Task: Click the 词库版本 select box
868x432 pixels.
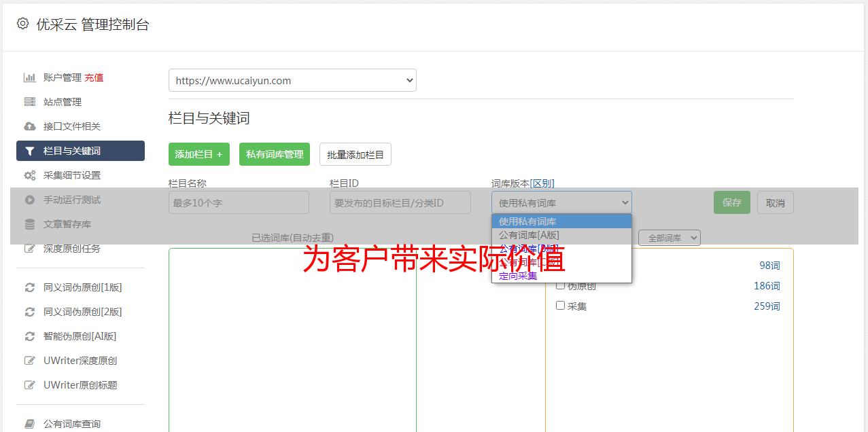Action: [561, 202]
